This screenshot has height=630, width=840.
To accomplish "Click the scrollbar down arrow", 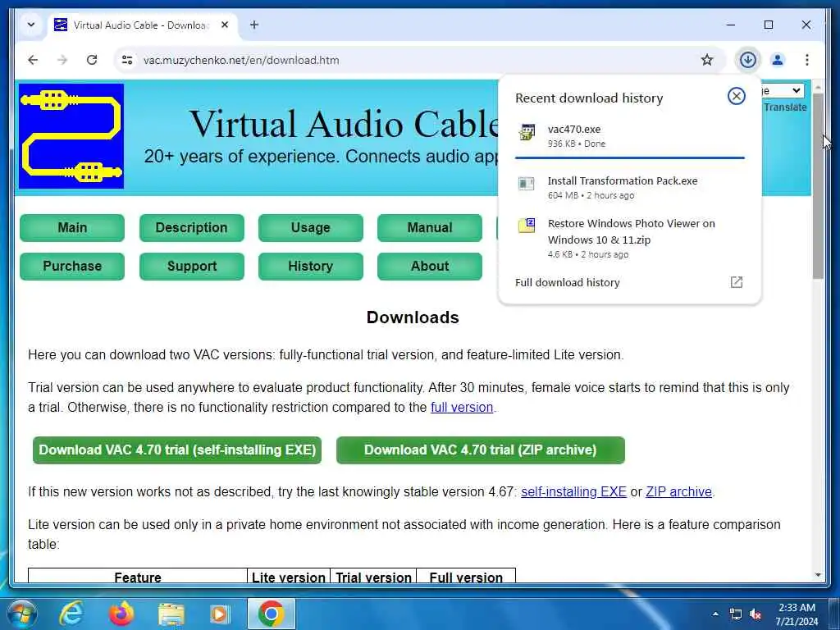I will [x=818, y=575].
